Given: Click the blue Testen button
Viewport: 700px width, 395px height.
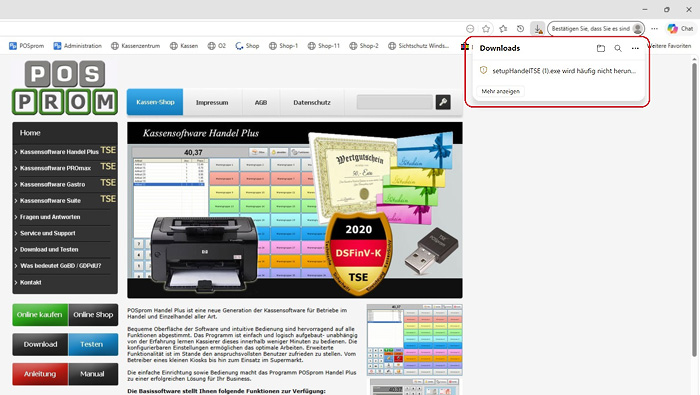Looking at the screenshot, I should [93, 344].
